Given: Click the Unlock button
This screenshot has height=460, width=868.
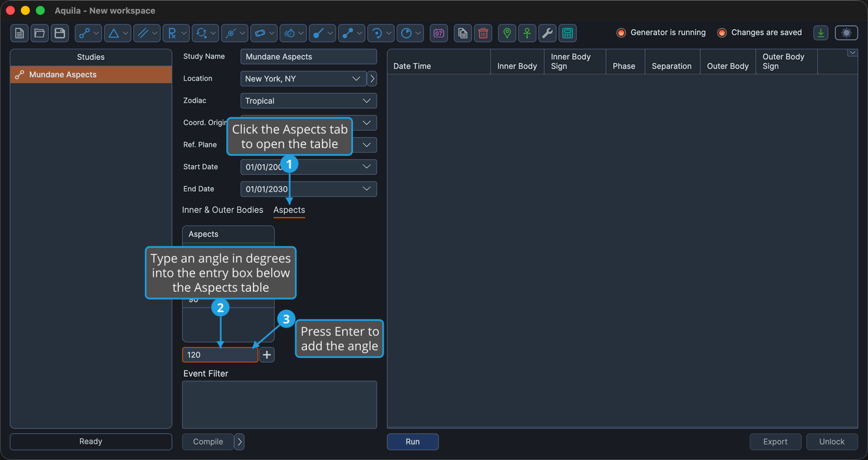Looking at the screenshot, I should coord(832,442).
